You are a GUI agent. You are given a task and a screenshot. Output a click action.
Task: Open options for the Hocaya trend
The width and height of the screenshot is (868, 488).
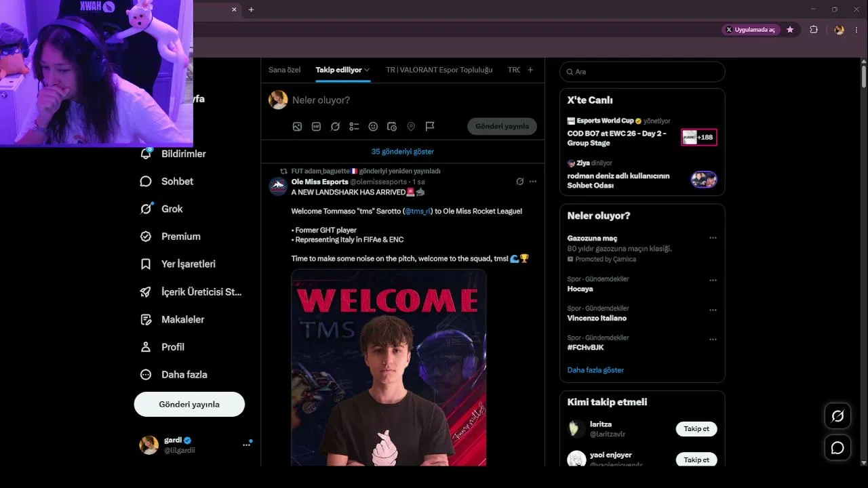tap(713, 280)
